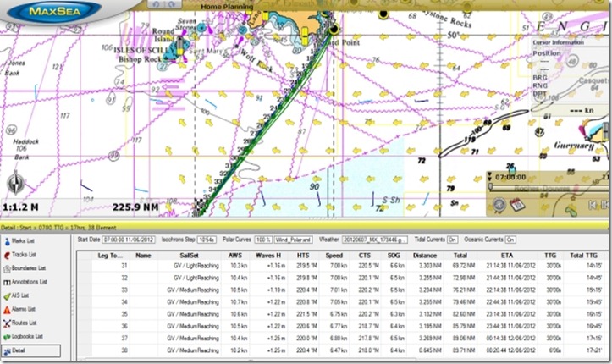Click the clock icon in time panel
Image resolution: width=612 pixels, height=364 pixels.
(499, 205)
